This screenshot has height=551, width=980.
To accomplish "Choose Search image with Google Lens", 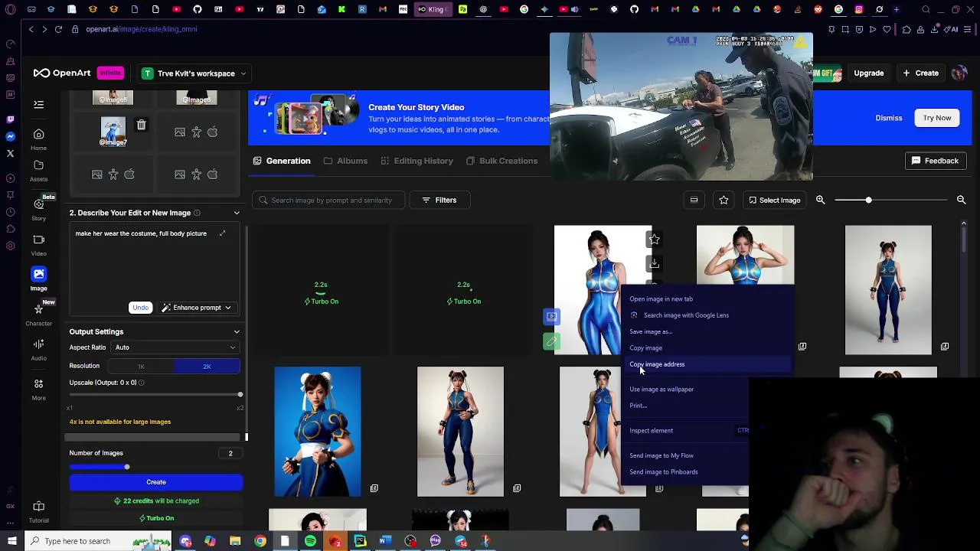I will pos(686,315).
